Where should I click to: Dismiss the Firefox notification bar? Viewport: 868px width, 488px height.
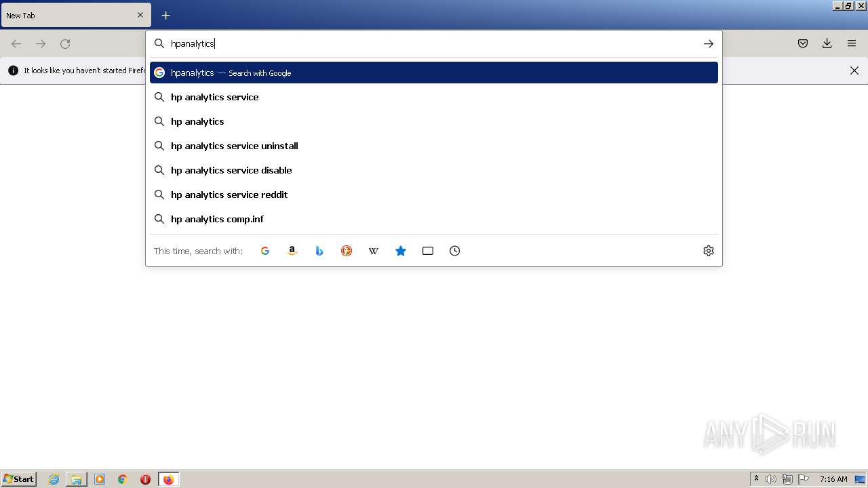[854, 70]
